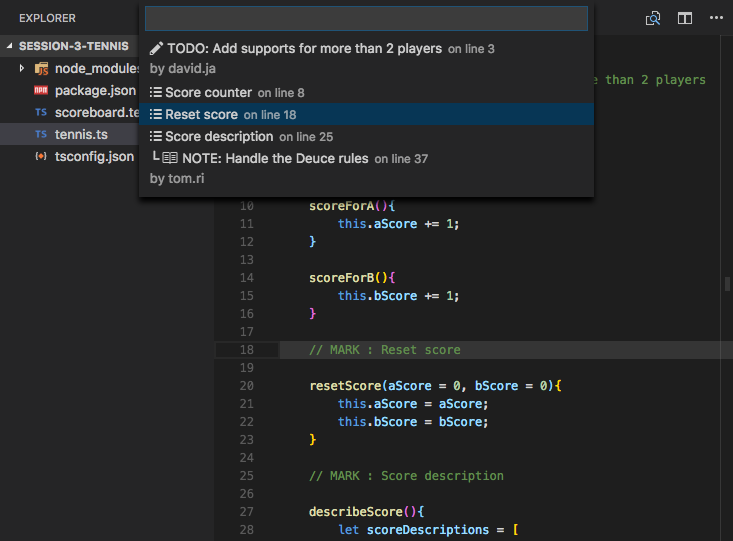
Task: Click the TS icon of tennis.ts
Action: [41, 135]
